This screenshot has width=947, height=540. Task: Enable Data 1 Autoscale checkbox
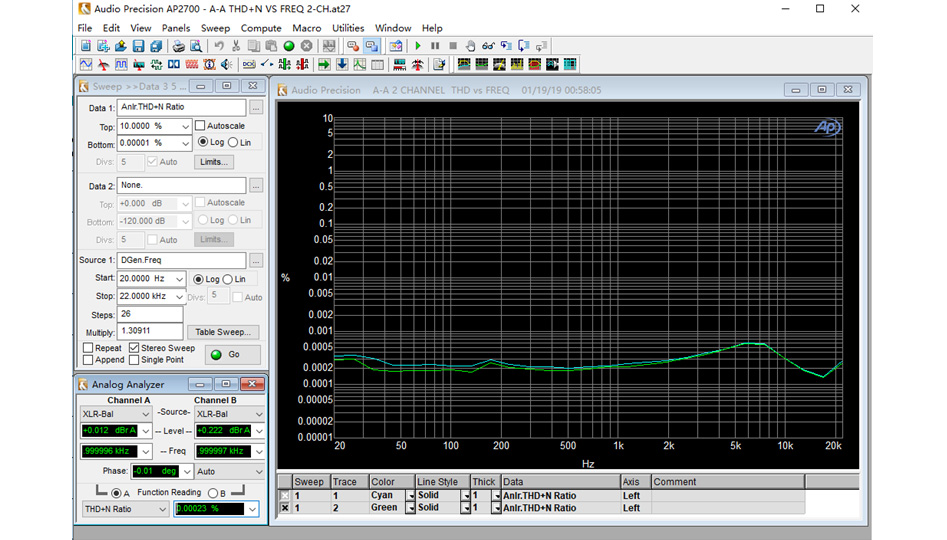coord(200,126)
